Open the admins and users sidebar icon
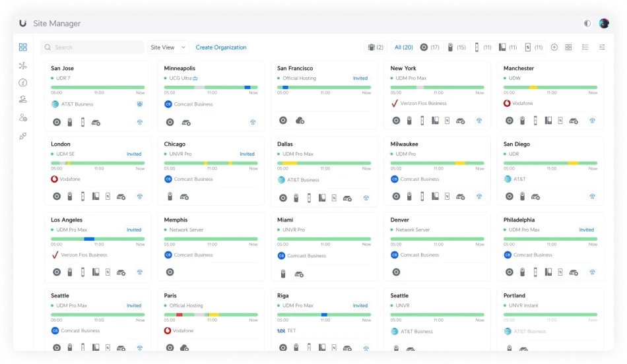627x364 pixels. tap(23, 118)
